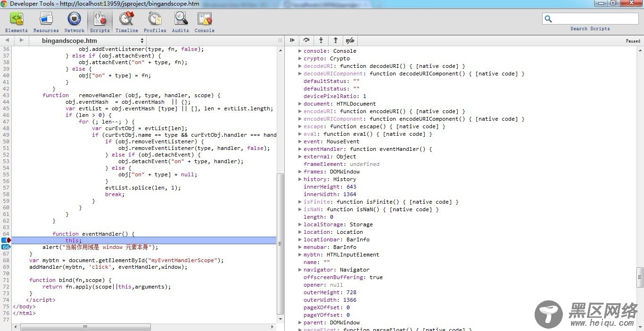Click the 'Paused' status label
Screen dimensions: 644x331
(x=633, y=41)
